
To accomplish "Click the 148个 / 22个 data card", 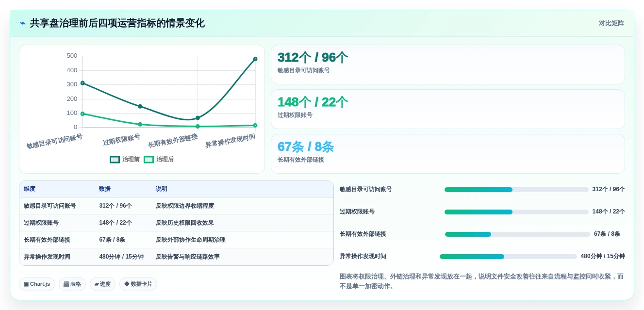I will coord(447,109).
